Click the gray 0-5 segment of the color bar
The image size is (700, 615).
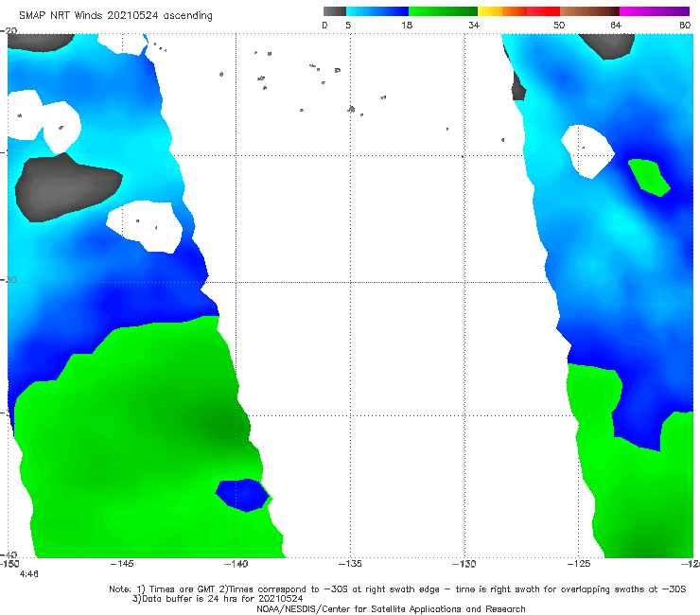[x=335, y=11]
